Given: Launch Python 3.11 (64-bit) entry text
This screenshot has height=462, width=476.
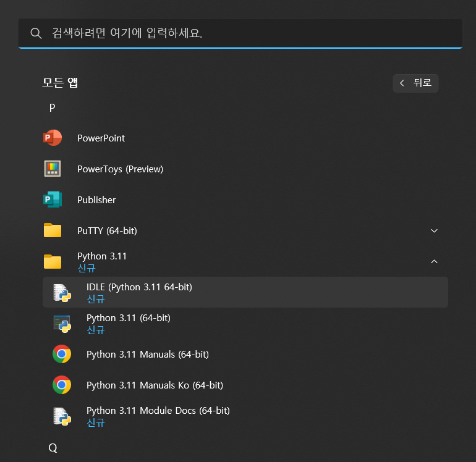Looking at the screenshot, I should click(x=129, y=318).
